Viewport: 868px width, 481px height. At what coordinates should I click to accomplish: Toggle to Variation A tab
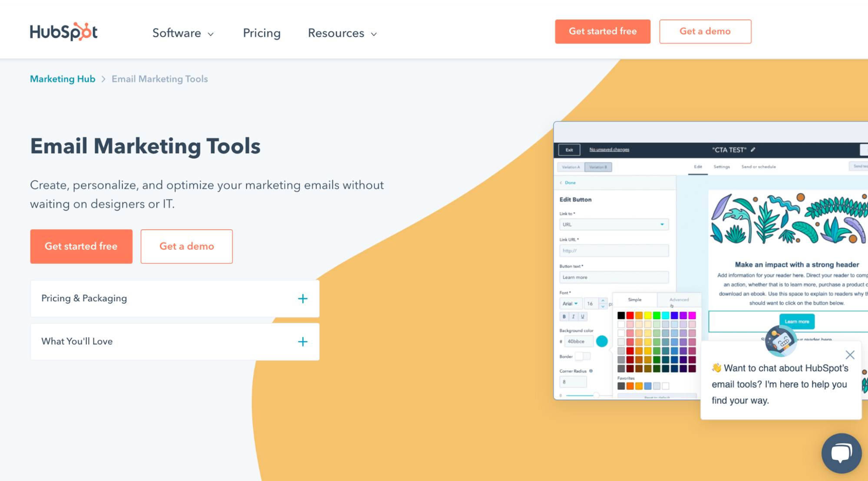click(571, 167)
